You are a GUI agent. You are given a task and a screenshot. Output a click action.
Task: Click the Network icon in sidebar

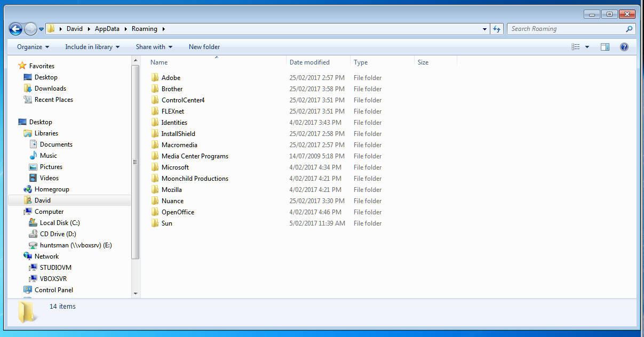tap(28, 256)
